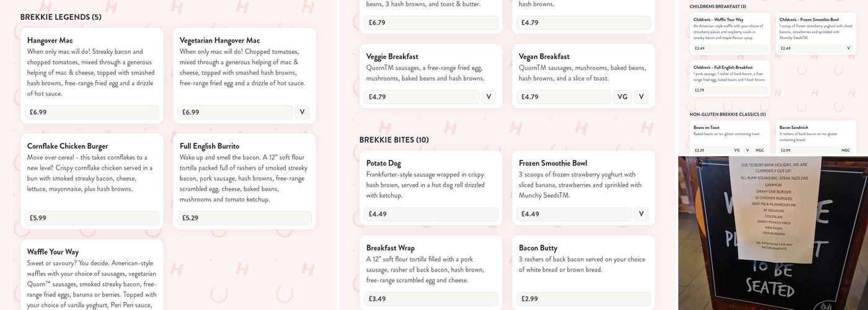This screenshot has height=310, width=868.
Task: Select the Childrens Breakfast (3) section heading
Action: (x=717, y=7)
